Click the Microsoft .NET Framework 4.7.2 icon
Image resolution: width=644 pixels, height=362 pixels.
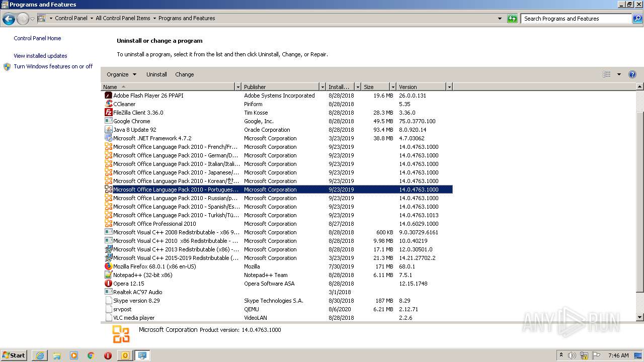click(x=108, y=138)
